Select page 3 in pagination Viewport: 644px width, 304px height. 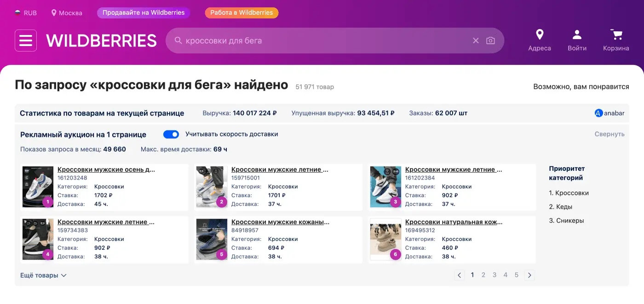pos(494,275)
